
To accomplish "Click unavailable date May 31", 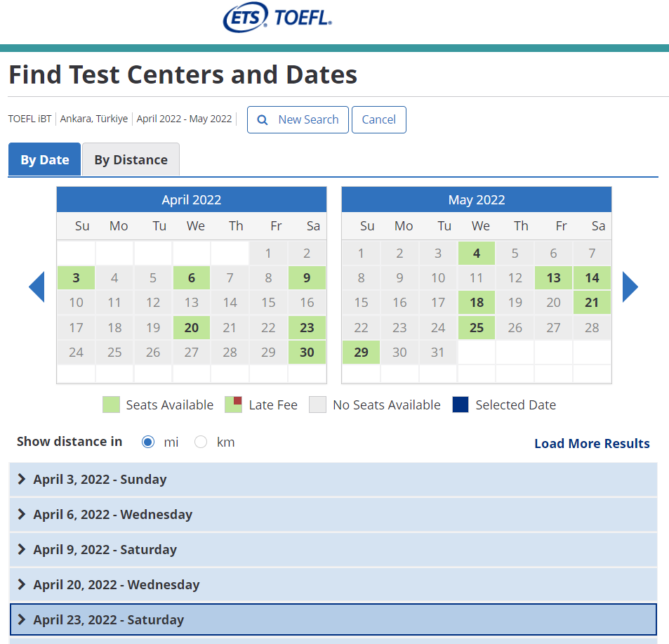I will pyautogui.click(x=438, y=352).
